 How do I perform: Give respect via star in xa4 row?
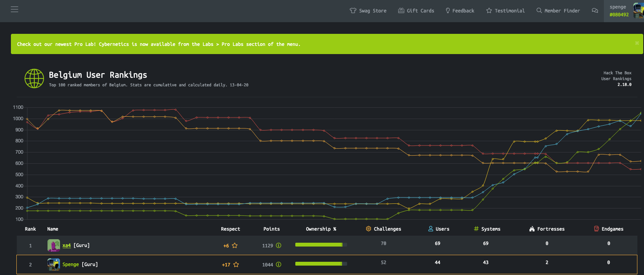point(235,245)
